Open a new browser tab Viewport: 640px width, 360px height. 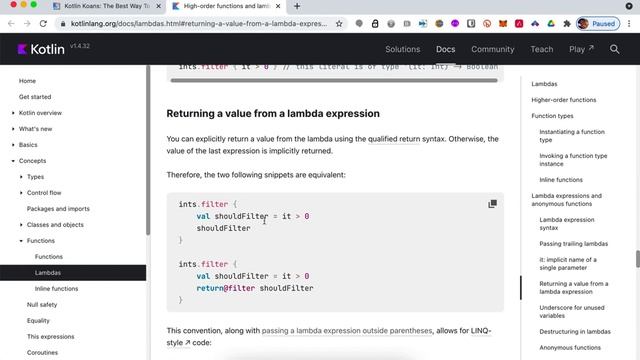pos(297,6)
